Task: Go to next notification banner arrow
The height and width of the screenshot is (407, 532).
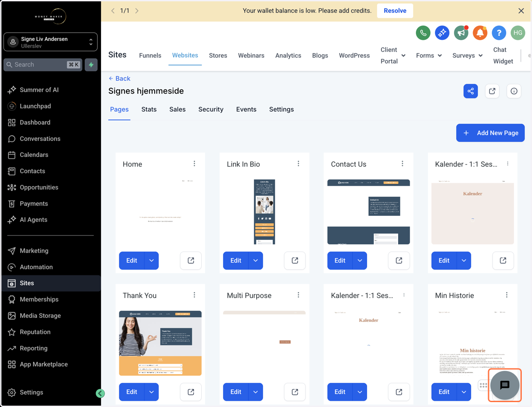Action: pos(137,11)
